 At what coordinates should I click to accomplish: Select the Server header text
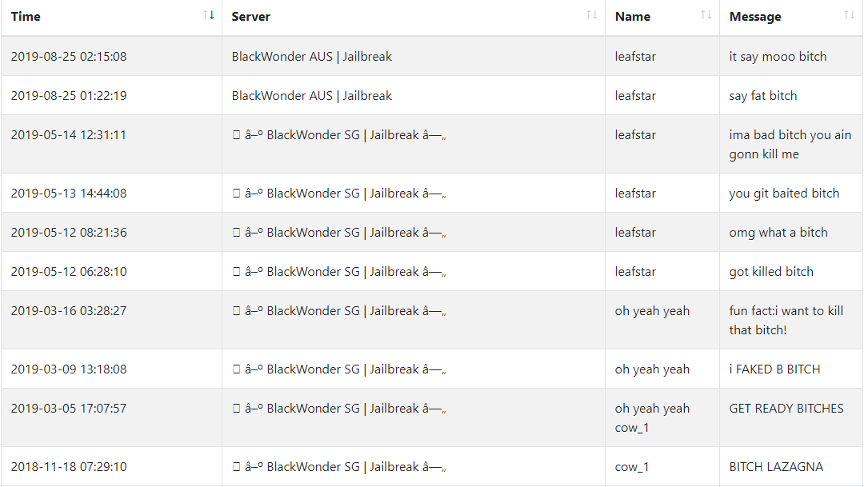coord(250,17)
